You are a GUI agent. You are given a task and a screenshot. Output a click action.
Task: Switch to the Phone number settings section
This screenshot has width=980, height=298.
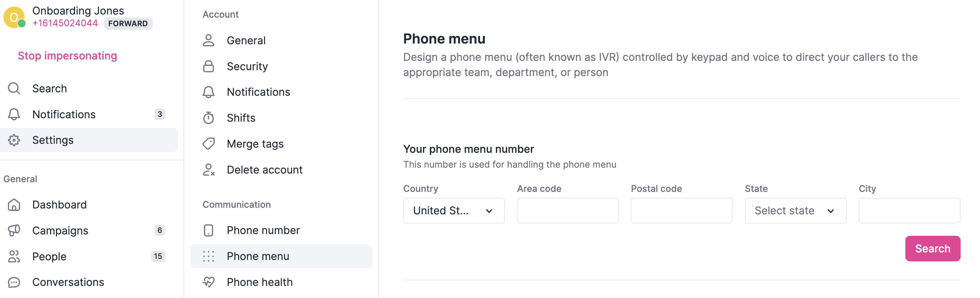pos(263,230)
